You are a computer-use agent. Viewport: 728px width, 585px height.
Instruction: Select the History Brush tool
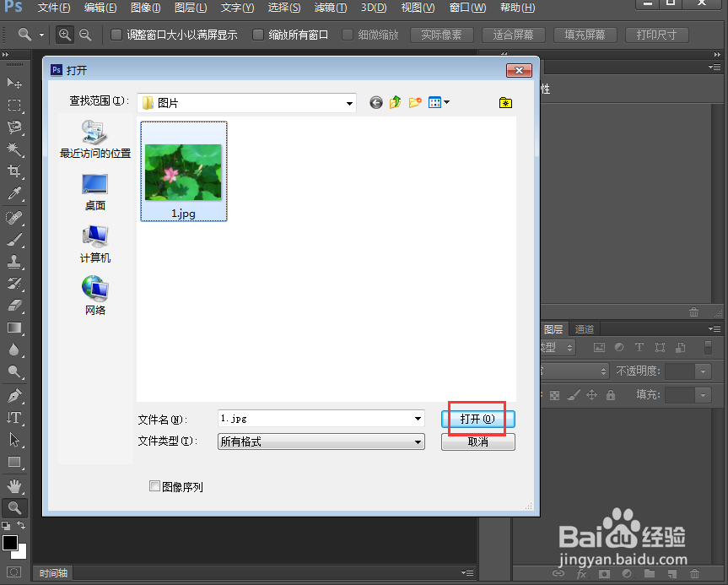pyautogui.click(x=14, y=284)
